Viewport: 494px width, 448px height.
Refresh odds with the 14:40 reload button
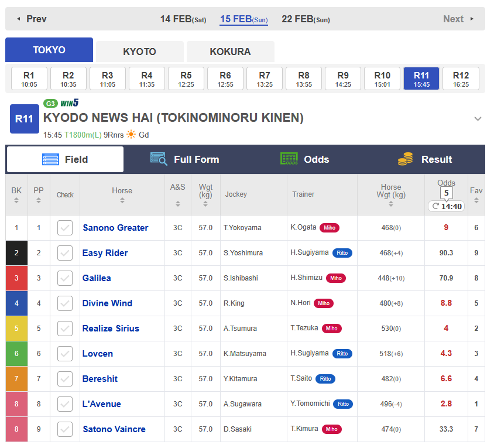447,207
